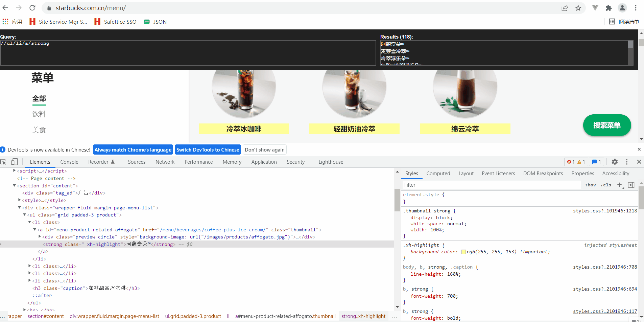The height and width of the screenshot is (322, 644).
Task: Select the 饮料 menu category
Action: pyautogui.click(x=39, y=114)
